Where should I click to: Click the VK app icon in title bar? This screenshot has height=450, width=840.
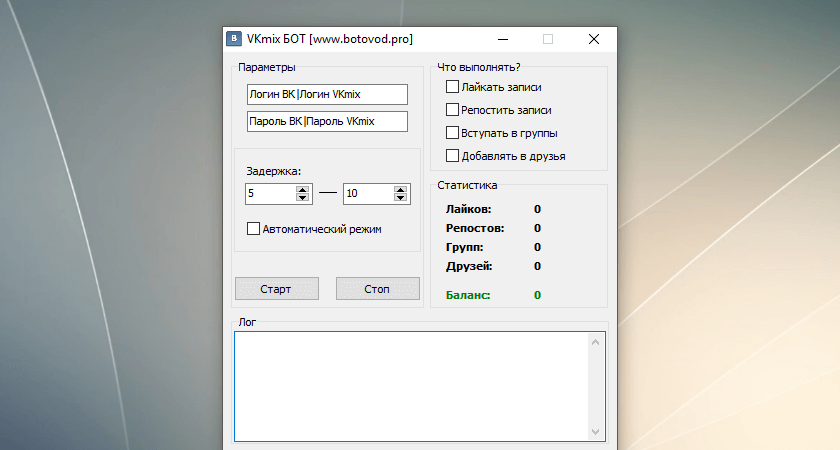point(234,39)
